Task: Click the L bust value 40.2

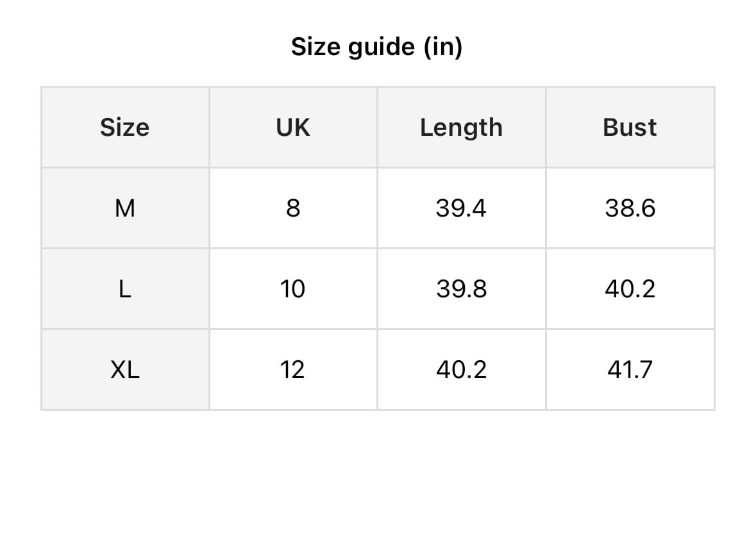Action: 630,289
